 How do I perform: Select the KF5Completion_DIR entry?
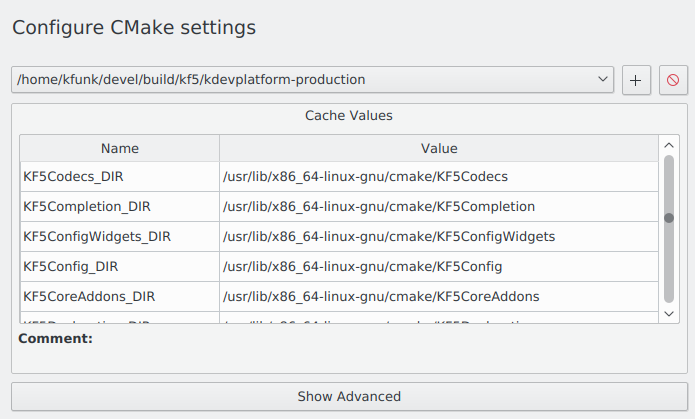tap(86, 207)
